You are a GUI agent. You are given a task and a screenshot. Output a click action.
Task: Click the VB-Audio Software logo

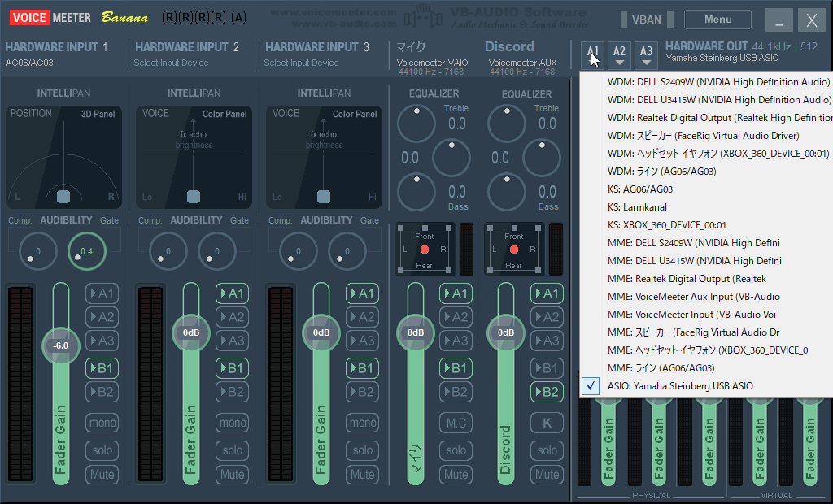point(497,18)
